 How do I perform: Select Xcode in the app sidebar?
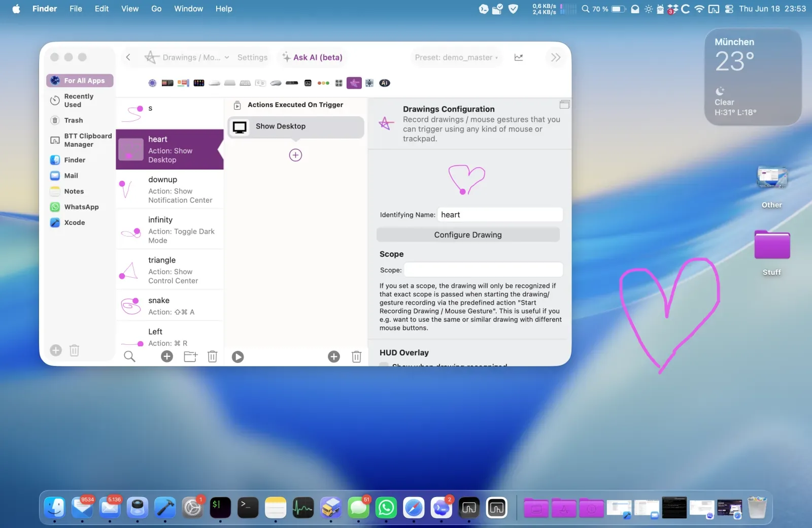click(68, 222)
